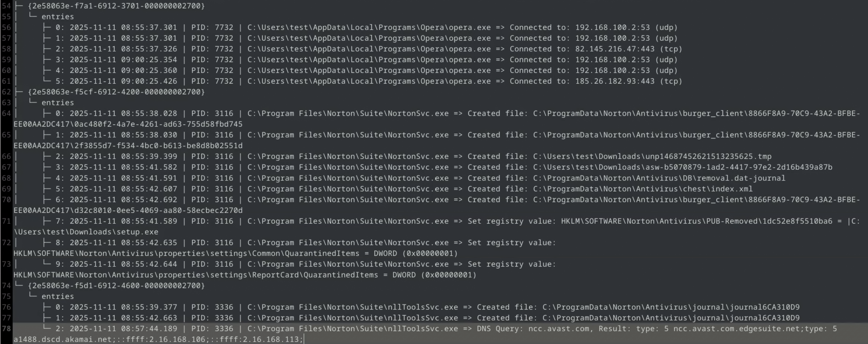This screenshot has height=344, width=868.
Task: Click the entries node on line 75
Action: click(x=57, y=296)
